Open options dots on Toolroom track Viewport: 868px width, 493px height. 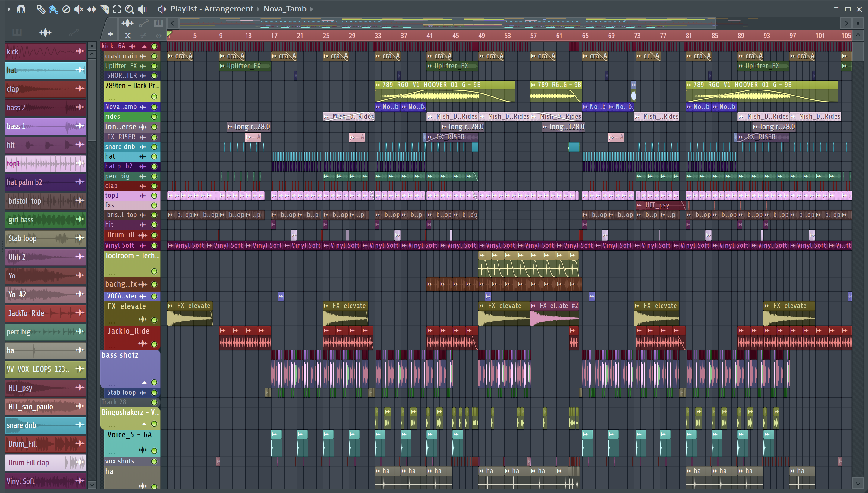tap(112, 274)
